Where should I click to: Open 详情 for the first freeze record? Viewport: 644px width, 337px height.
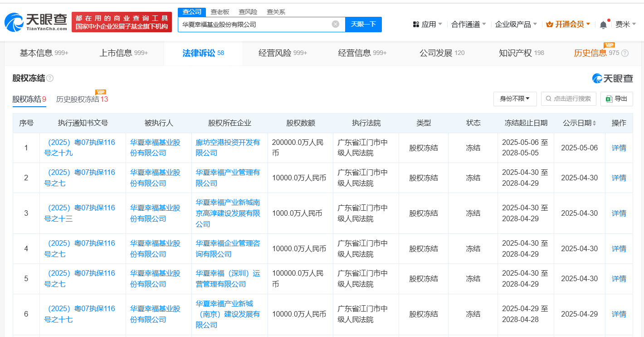[619, 148]
